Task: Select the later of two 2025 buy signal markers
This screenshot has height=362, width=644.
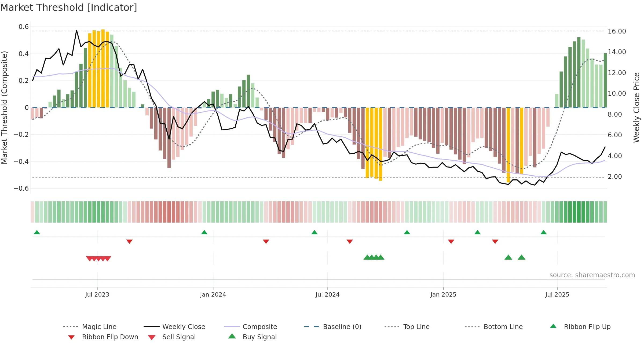Action: coord(521,257)
